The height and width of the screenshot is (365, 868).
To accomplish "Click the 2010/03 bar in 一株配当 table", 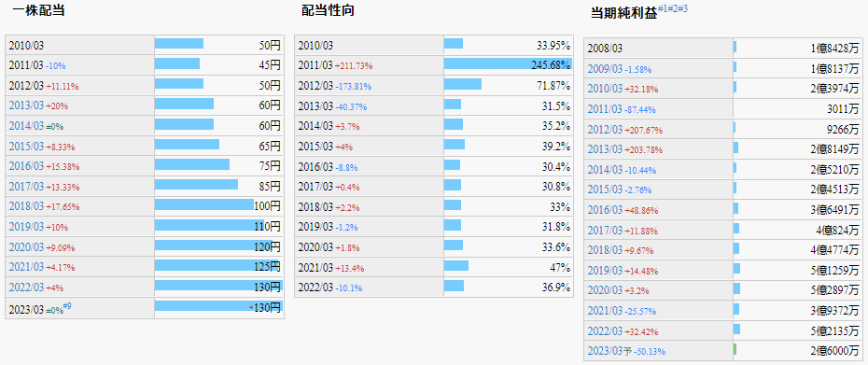I will pos(179,44).
